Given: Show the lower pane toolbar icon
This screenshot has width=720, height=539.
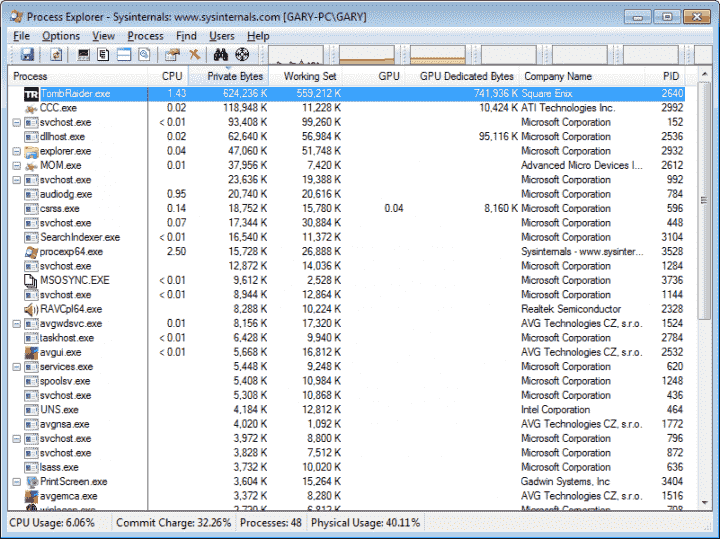Looking at the screenshot, I should (124, 55).
